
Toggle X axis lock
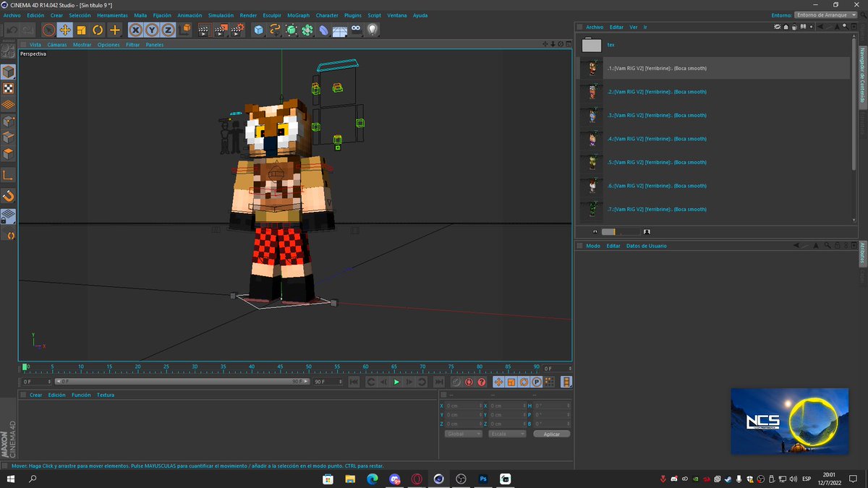click(135, 30)
